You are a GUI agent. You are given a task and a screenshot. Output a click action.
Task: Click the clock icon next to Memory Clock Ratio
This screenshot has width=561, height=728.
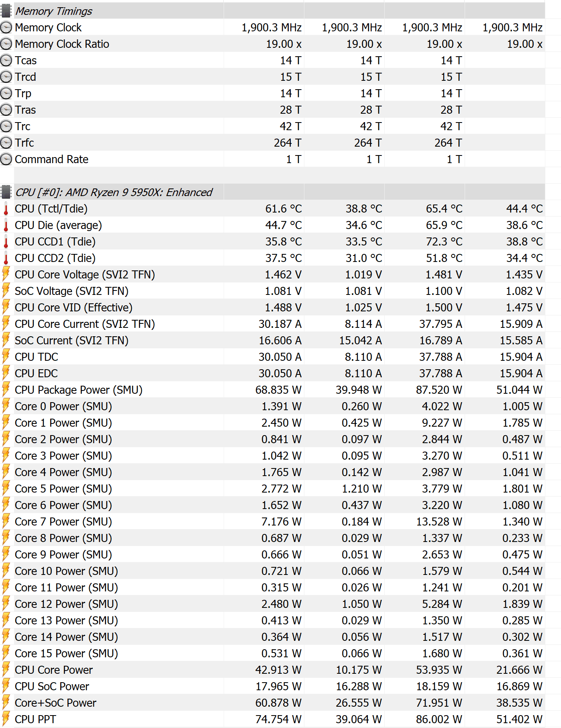click(6, 44)
